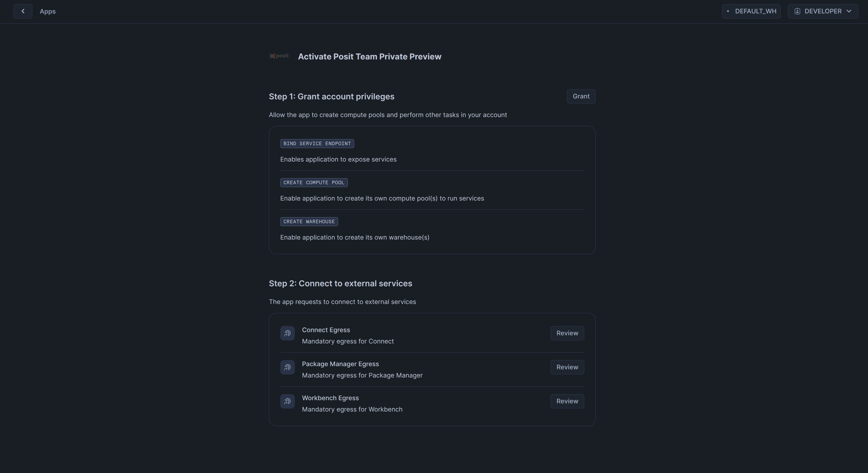The image size is (868, 473).
Task: Open the Apps breadcrumb
Action: tap(47, 11)
